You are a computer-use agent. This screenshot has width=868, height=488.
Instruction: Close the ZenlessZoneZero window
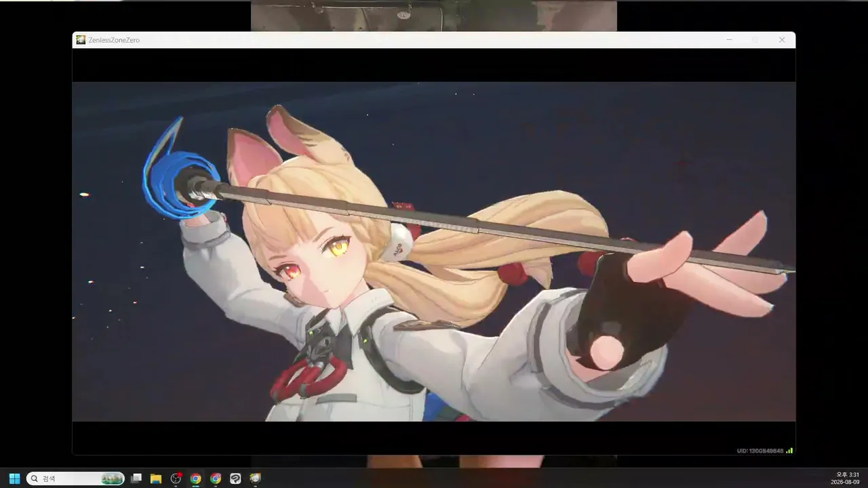point(782,40)
